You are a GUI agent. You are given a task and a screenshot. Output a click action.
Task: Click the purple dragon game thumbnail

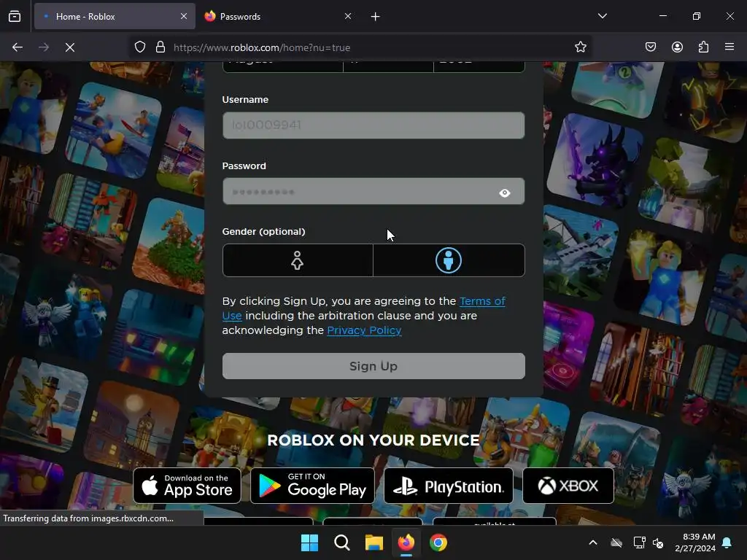(x=594, y=161)
